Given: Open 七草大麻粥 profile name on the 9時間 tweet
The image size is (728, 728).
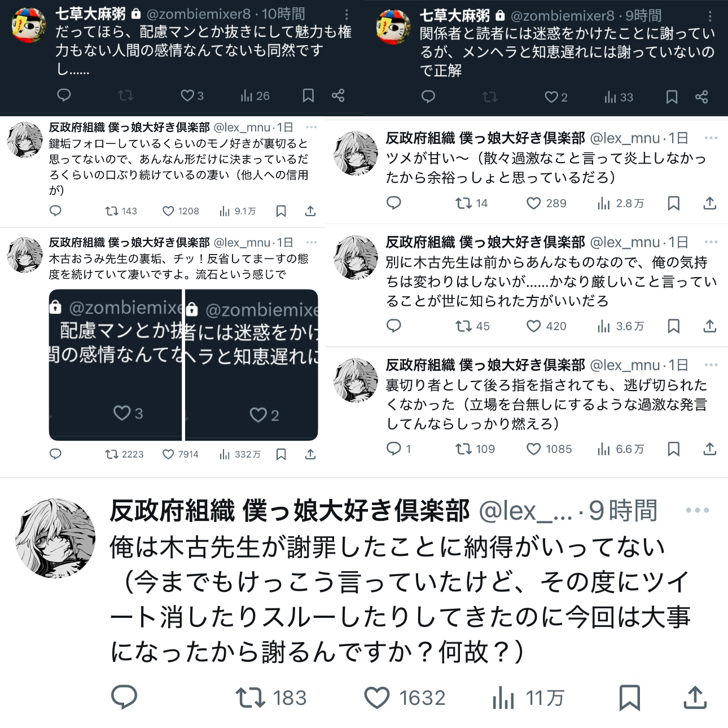Looking at the screenshot, I should pyautogui.click(x=455, y=16).
